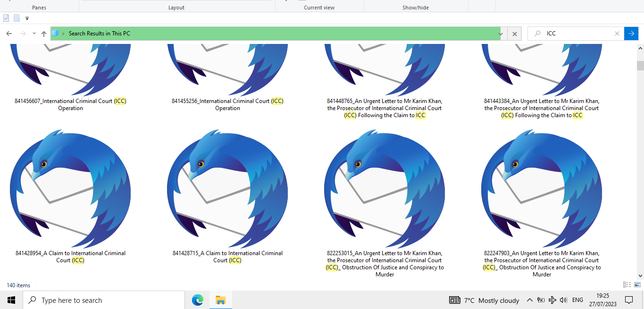
Task: Open the notification center icon
Action: [628, 300]
